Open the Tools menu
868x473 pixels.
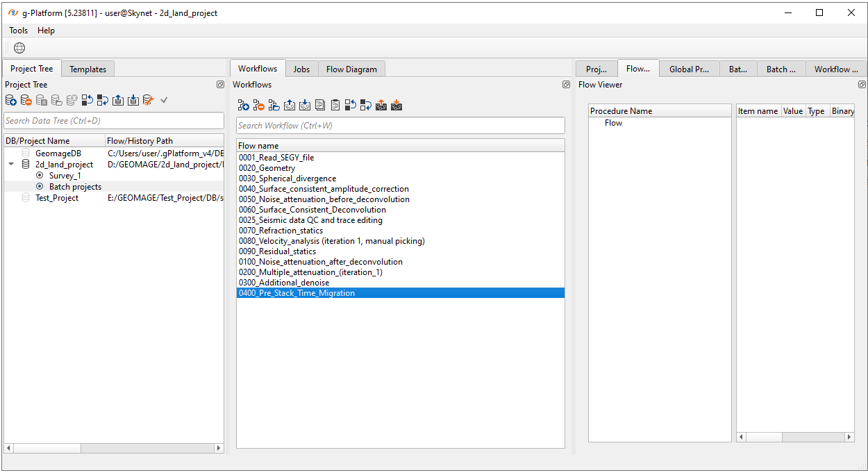click(x=19, y=31)
